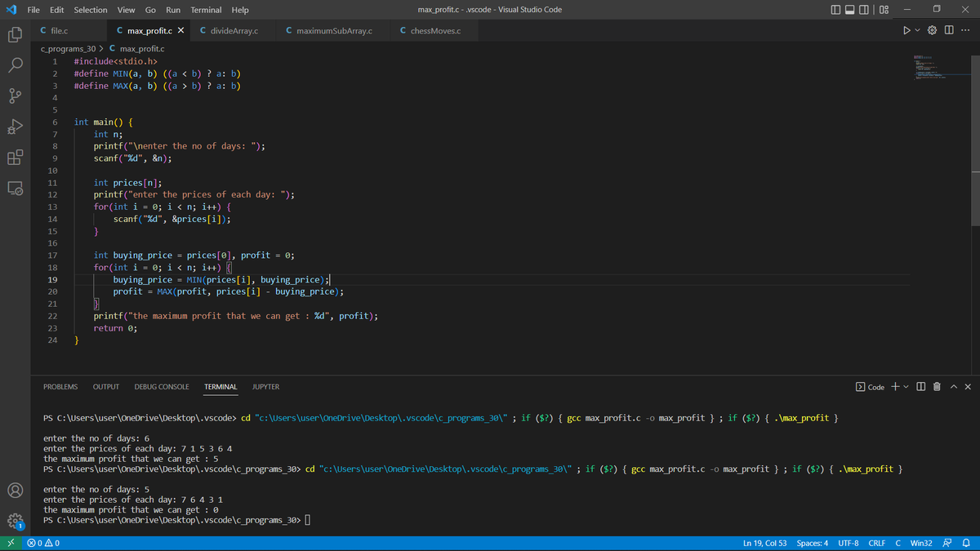This screenshot has height=551, width=980.
Task: Click the c_programs_30 breadcrumb
Action: (x=68, y=49)
